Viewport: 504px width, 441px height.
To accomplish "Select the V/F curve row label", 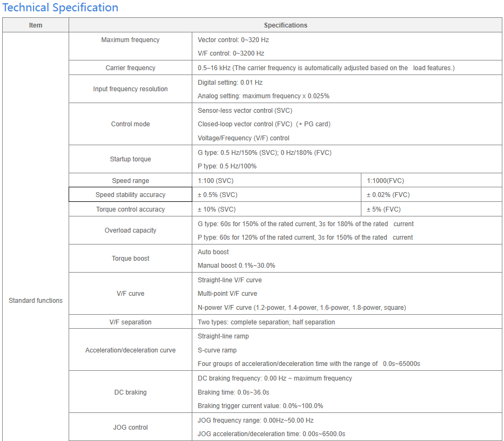I will [130, 294].
